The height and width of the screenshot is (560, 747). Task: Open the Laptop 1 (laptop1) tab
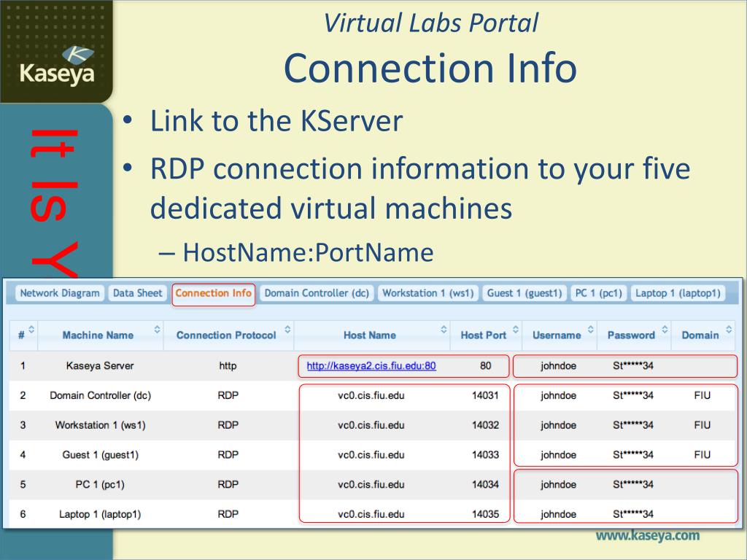[678, 293]
